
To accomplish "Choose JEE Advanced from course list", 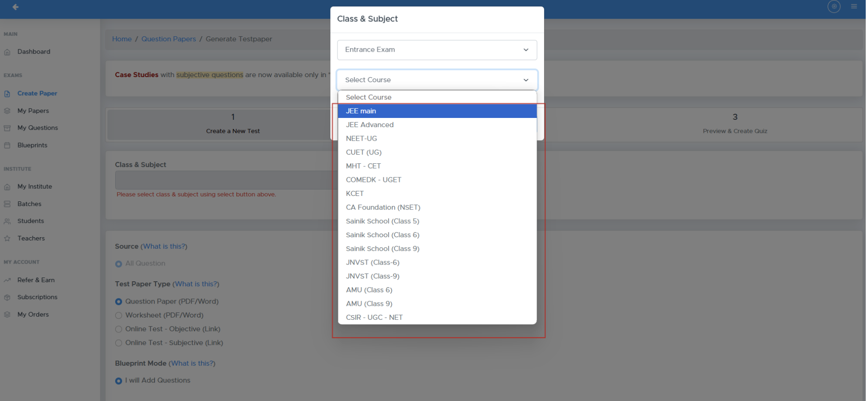I will (437, 125).
